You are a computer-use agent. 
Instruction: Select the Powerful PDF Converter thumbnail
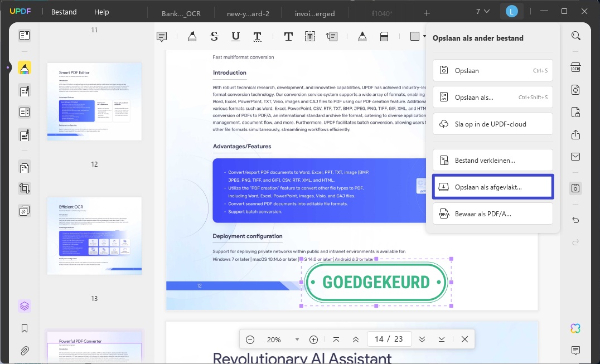tap(94, 347)
